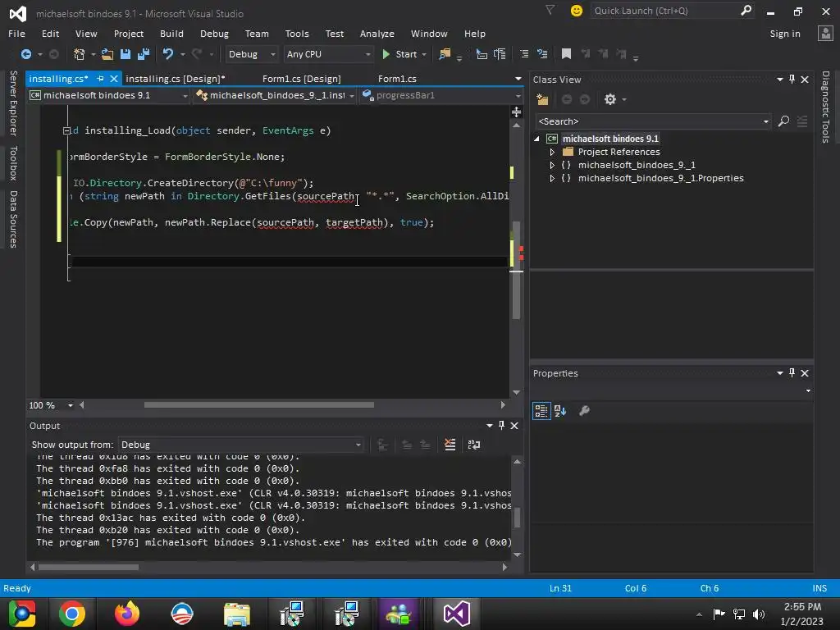Save the current file with Save icon

(126, 54)
